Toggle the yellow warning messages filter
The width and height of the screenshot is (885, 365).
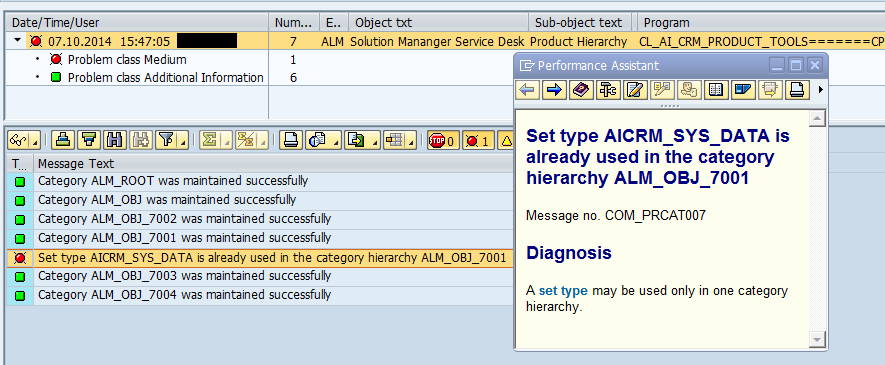(x=506, y=139)
